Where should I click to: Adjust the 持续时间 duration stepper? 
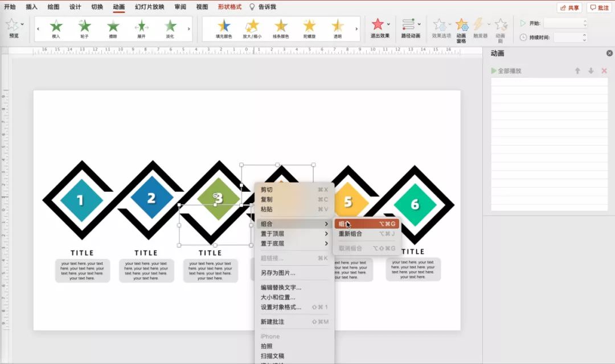point(584,37)
